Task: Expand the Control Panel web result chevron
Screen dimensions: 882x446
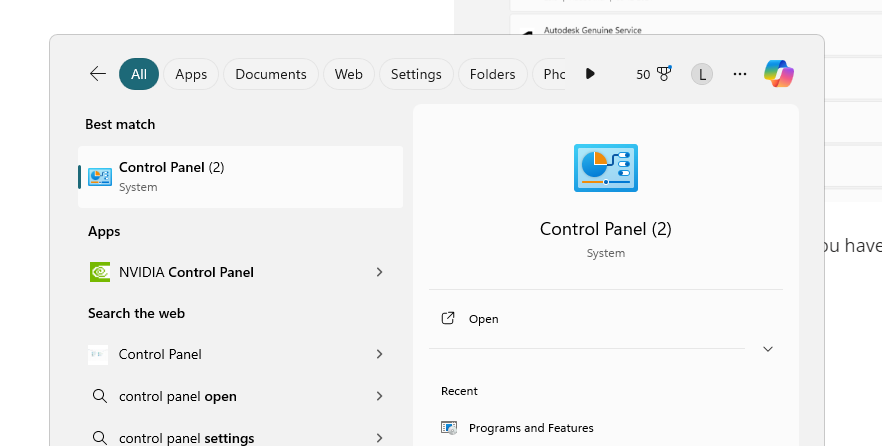Action: (x=380, y=354)
